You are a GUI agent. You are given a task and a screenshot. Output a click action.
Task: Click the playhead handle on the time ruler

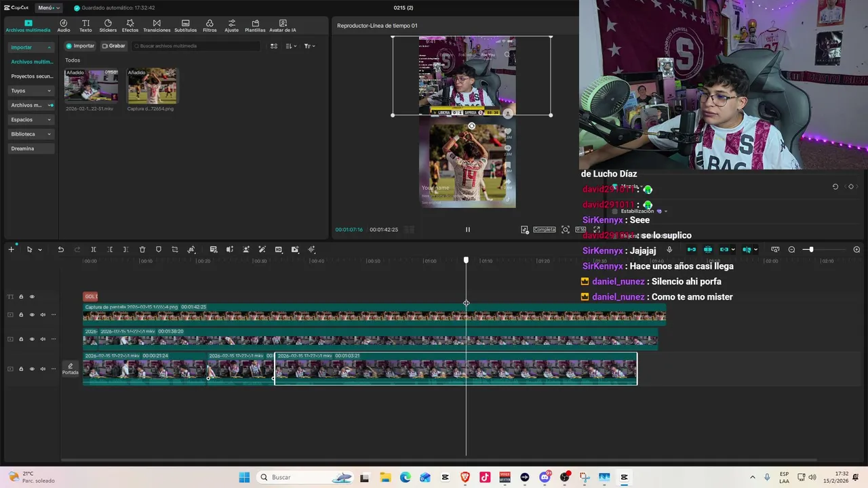coord(466,260)
